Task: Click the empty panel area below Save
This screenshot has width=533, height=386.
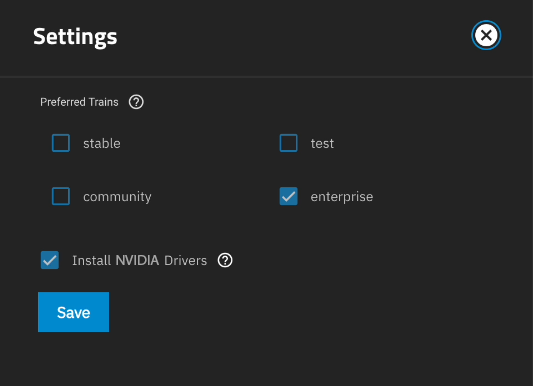Action: [x=266, y=359]
